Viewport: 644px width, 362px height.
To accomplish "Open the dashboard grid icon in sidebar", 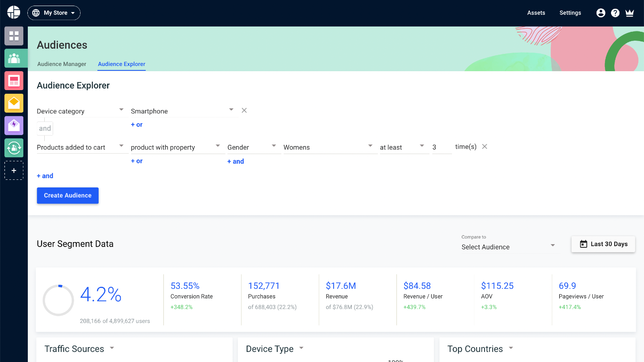I will pos(14,36).
